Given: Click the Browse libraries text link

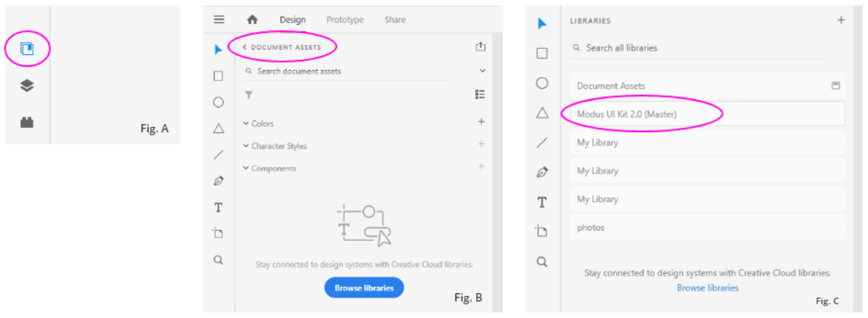Looking at the screenshot, I should click(x=707, y=288).
